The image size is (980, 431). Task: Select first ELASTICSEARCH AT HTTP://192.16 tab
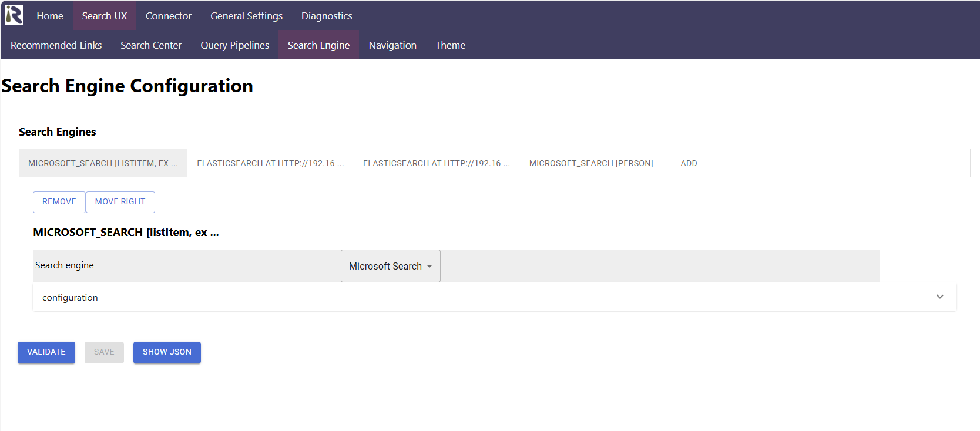pyautogui.click(x=270, y=163)
